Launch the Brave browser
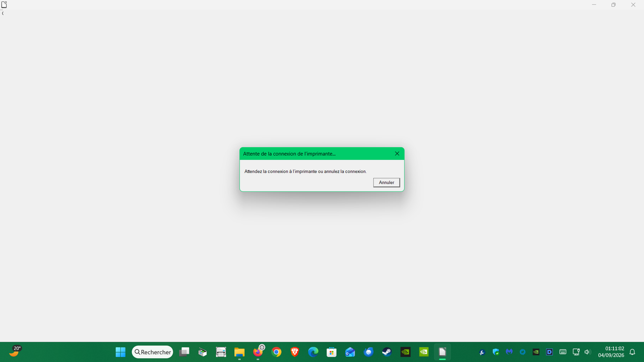 [295, 352]
